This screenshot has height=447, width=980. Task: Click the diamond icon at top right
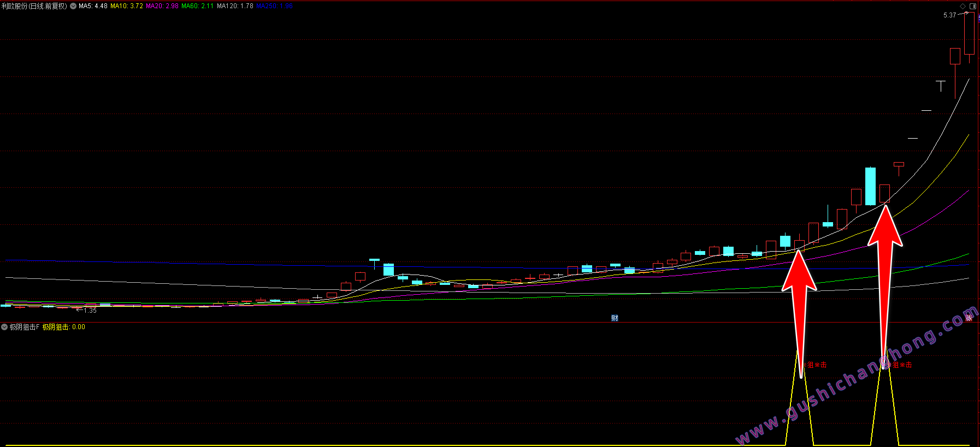(963, 6)
